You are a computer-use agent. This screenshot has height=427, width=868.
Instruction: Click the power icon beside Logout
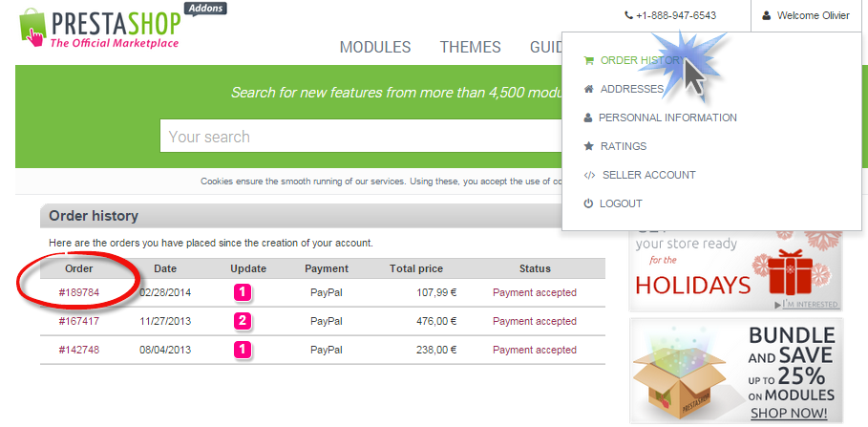click(588, 203)
